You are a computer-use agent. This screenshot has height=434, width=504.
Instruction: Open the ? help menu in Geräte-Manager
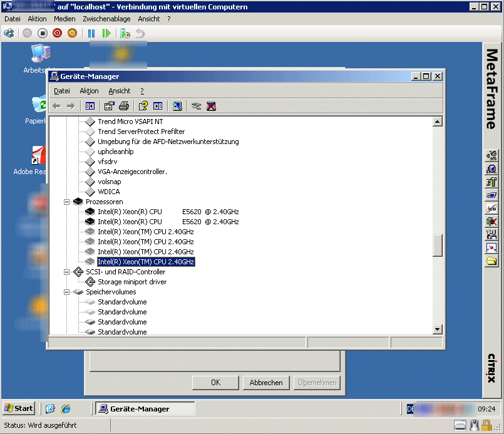pyautogui.click(x=142, y=91)
